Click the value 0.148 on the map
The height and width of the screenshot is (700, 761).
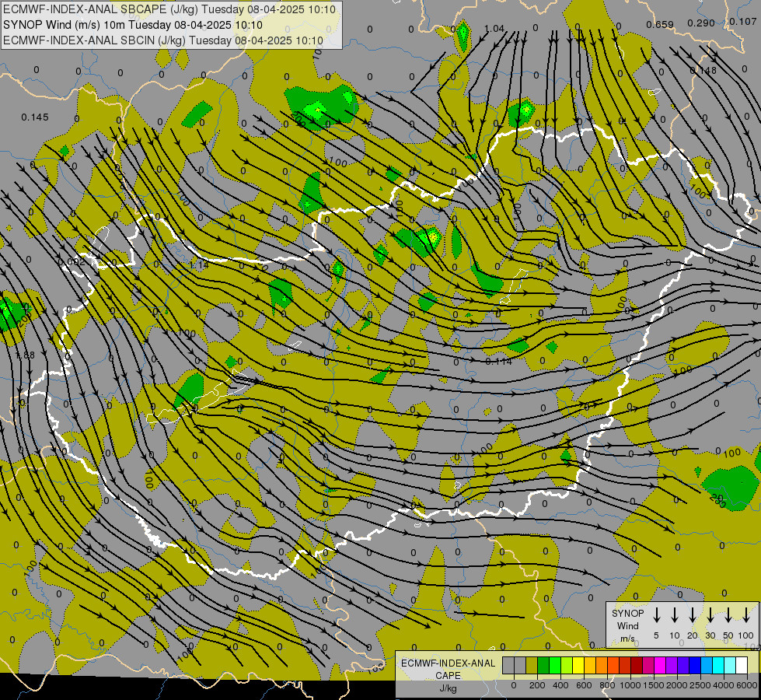click(703, 71)
